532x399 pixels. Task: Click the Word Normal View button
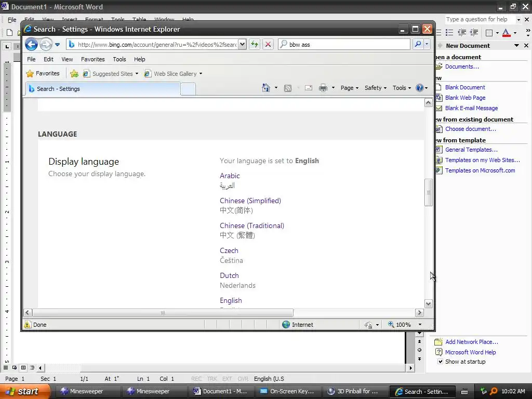pos(6,367)
